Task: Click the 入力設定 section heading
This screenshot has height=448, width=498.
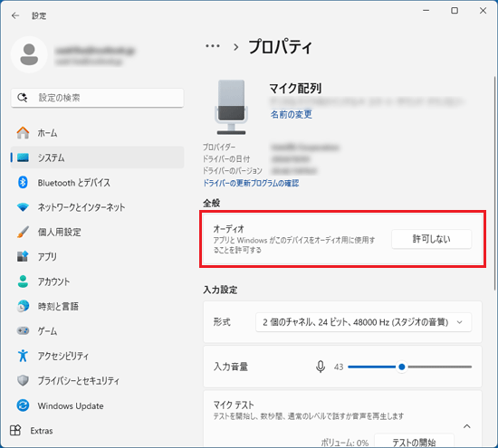Action: pos(220,290)
